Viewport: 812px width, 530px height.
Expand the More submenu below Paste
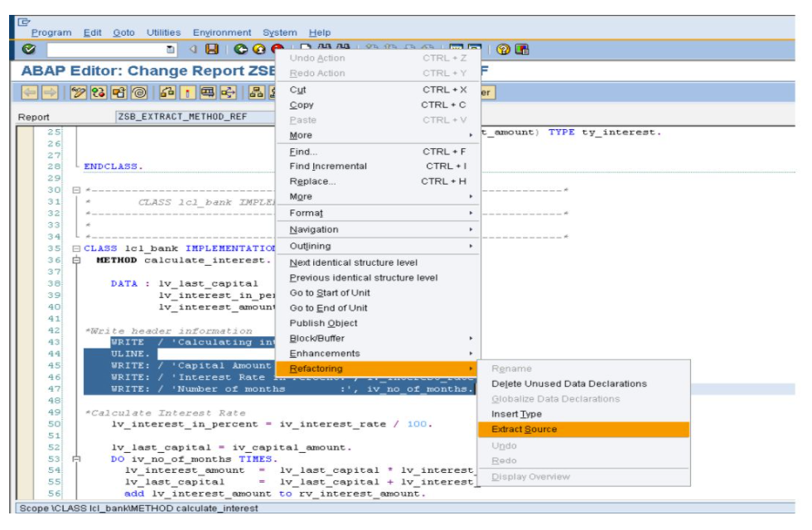(x=378, y=135)
